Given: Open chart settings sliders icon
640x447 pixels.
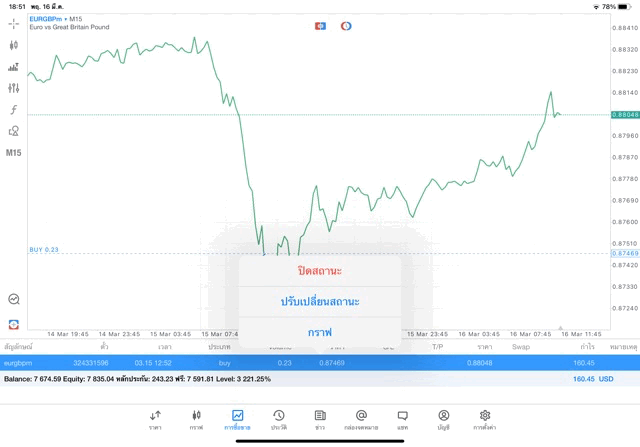Looking at the screenshot, I should click(13, 88).
